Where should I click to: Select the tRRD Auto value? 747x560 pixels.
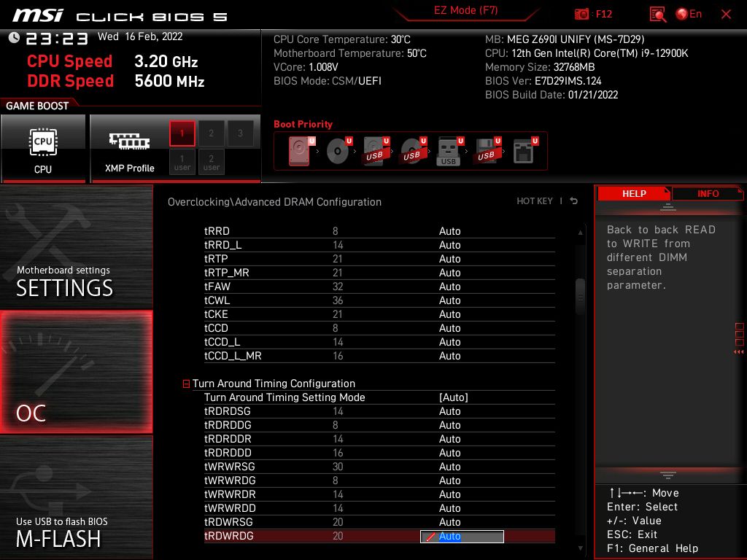point(449,231)
